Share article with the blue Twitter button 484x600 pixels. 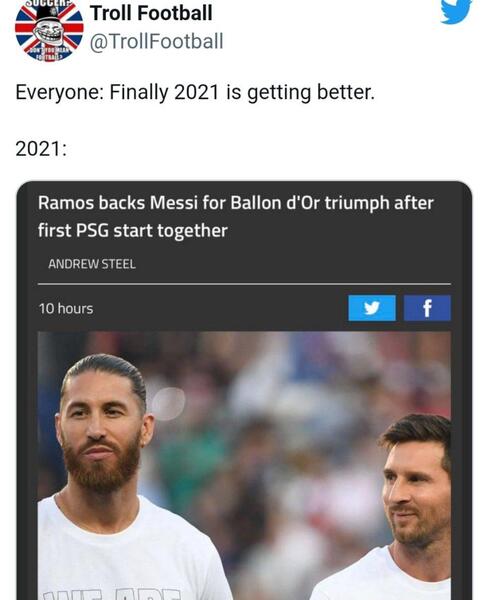click(x=372, y=308)
